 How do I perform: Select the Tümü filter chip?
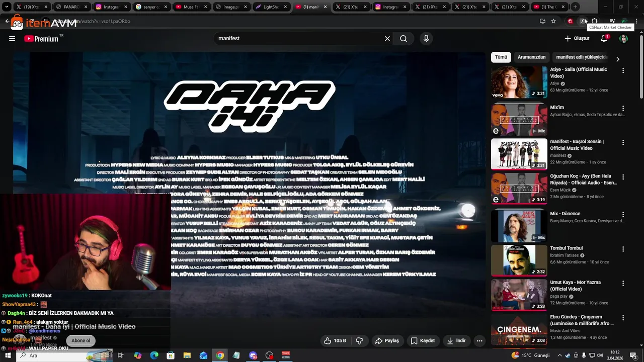(x=501, y=57)
